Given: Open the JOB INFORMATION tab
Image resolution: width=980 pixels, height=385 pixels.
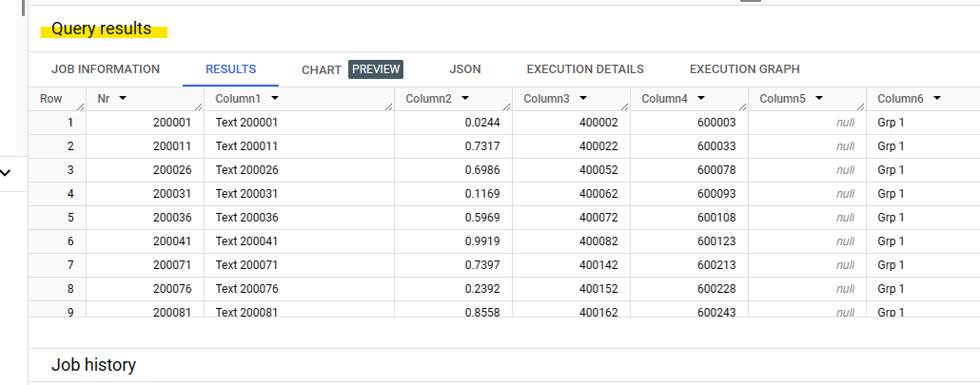Looking at the screenshot, I should [x=105, y=69].
